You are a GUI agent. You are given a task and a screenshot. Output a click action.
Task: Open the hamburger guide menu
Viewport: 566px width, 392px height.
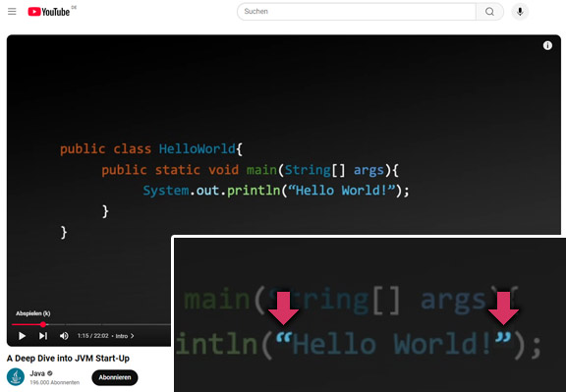[x=12, y=12]
